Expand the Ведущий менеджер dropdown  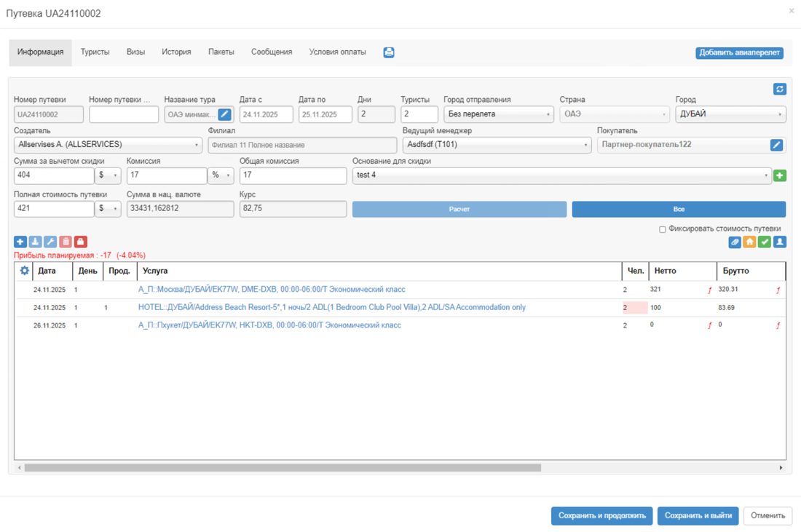pos(497,145)
